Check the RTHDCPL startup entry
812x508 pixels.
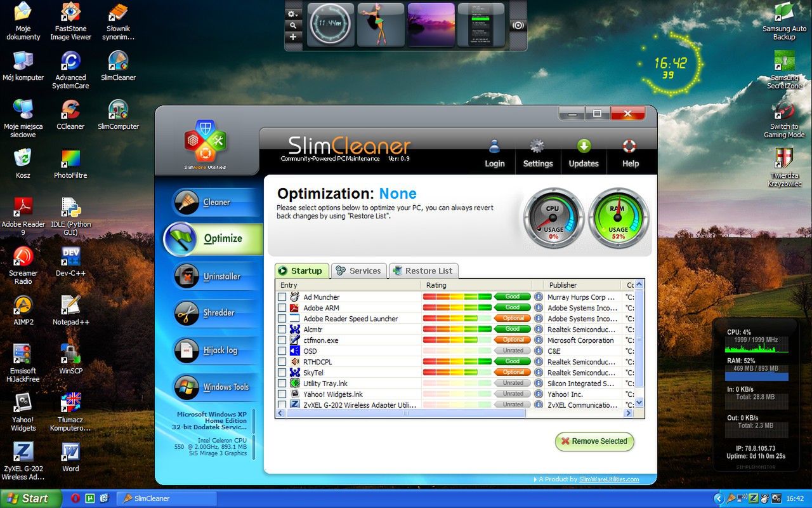[282, 362]
